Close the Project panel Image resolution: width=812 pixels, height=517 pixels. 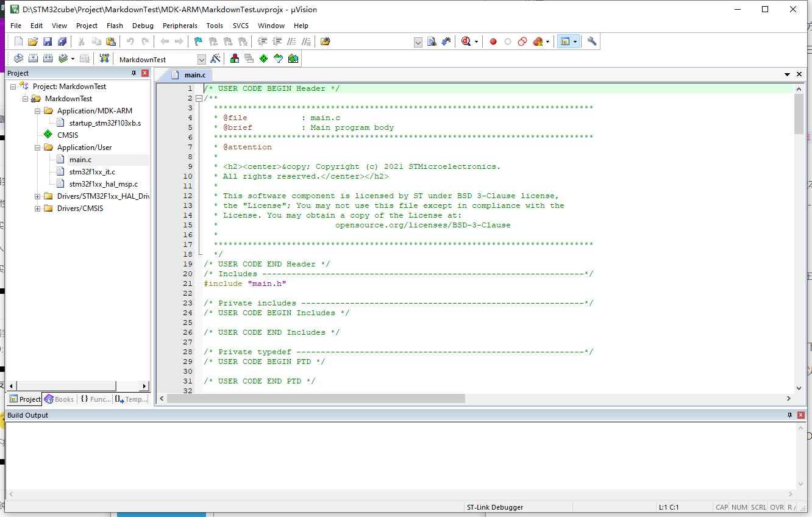145,73
